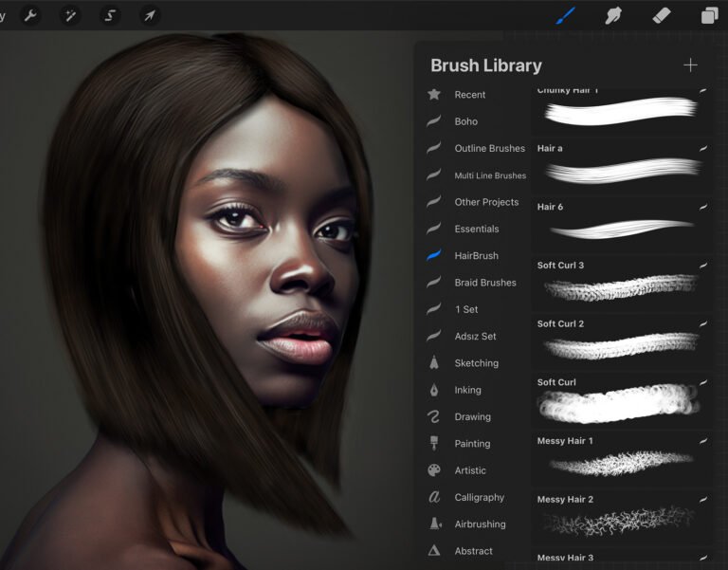Viewport: 728px width, 570px height.
Task: Click the Airbrushing spray icon
Action: coord(435,524)
